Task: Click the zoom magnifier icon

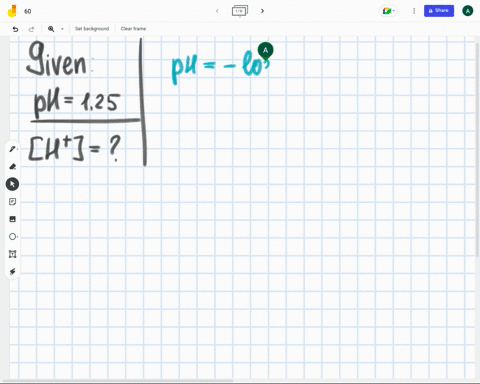Action: (51, 29)
